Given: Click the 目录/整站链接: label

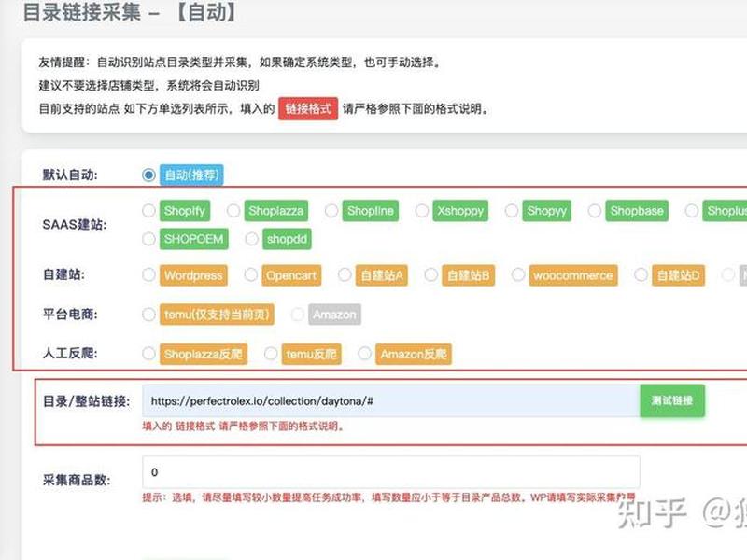Looking at the screenshot, I should point(86,401).
